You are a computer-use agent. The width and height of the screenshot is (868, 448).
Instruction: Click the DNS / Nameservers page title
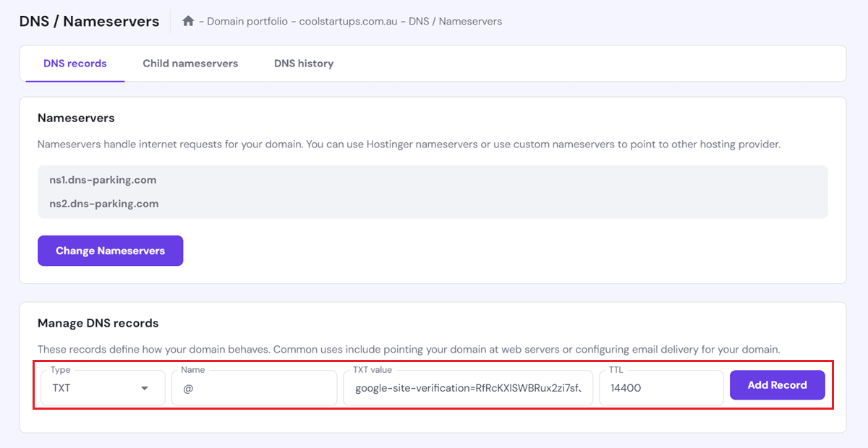(89, 21)
